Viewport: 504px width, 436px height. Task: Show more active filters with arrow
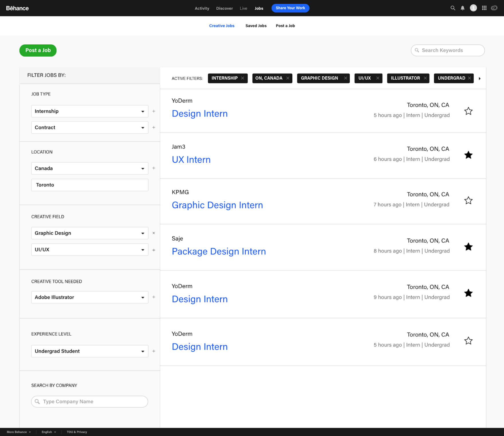coord(480,78)
